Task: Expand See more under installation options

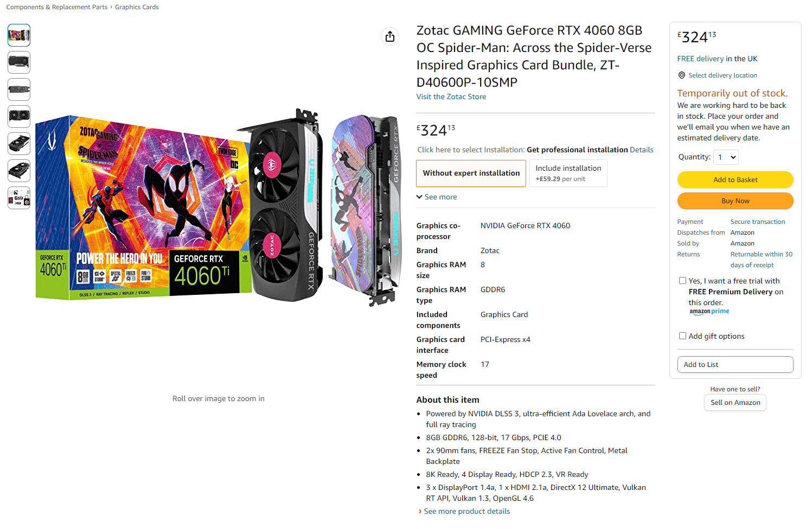Action: 437,197
